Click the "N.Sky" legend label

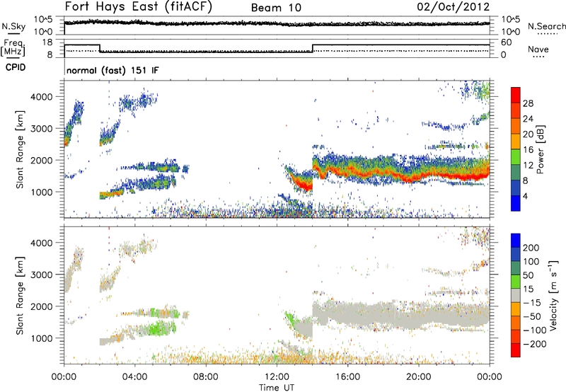pyautogui.click(x=13, y=26)
